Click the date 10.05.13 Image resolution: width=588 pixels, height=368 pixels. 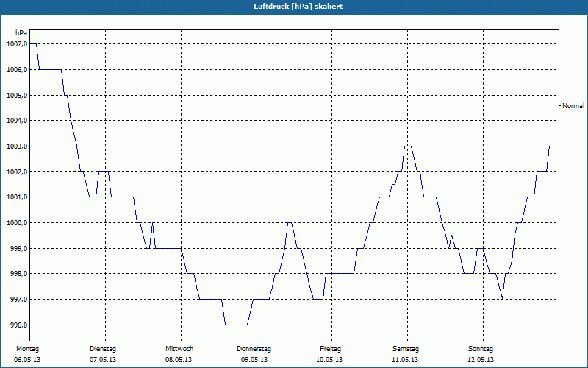click(329, 360)
